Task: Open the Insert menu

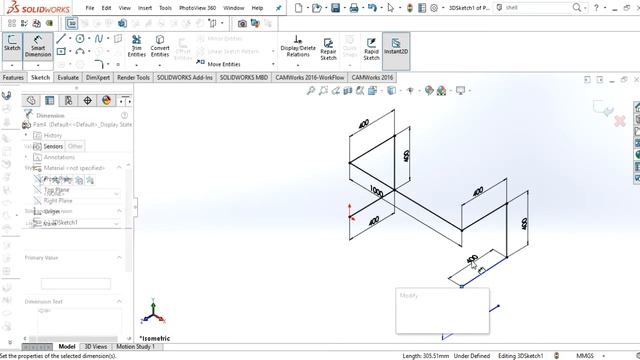Action: pyautogui.click(x=144, y=8)
